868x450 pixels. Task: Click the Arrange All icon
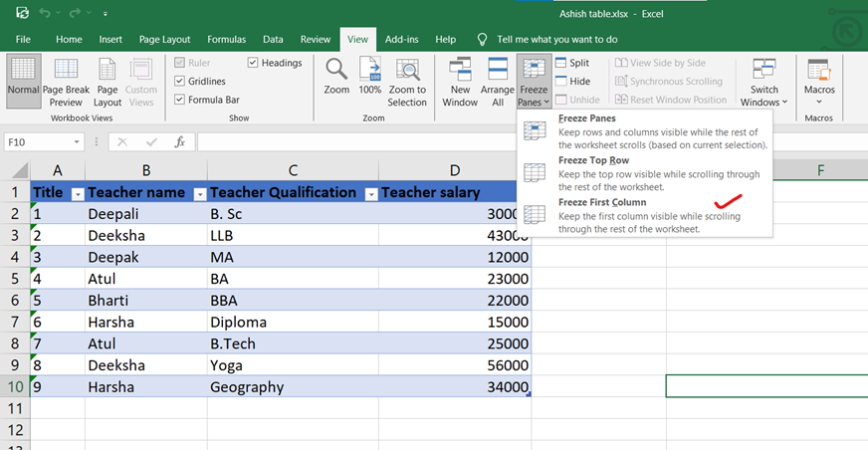tap(498, 82)
